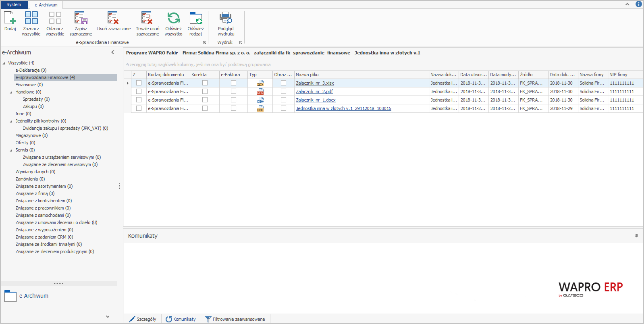Image resolution: width=644 pixels, height=324 pixels.
Task: Switch to the System ribbon tab
Action: 14,5
